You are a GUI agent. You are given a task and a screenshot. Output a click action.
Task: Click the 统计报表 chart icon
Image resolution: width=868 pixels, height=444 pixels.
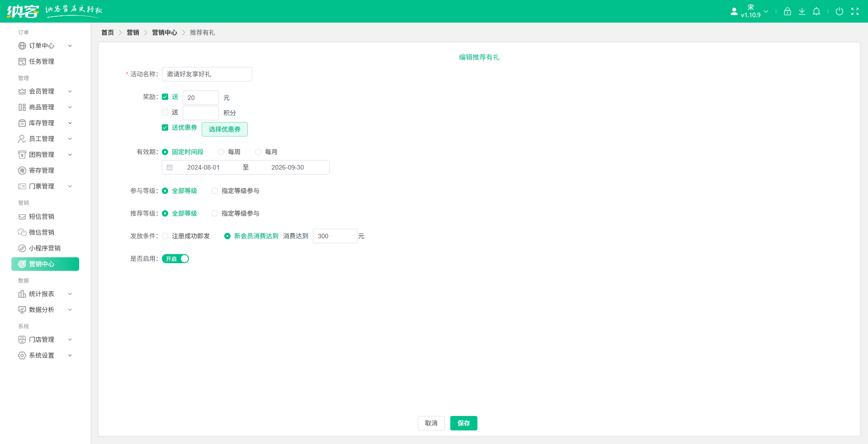pyautogui.click(x=22, y=294)
